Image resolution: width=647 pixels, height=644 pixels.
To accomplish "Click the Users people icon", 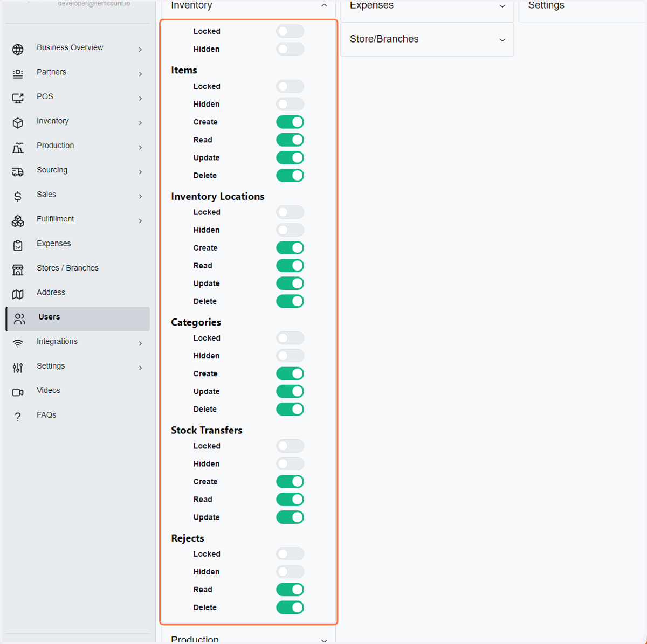I will tap(19, 319).
